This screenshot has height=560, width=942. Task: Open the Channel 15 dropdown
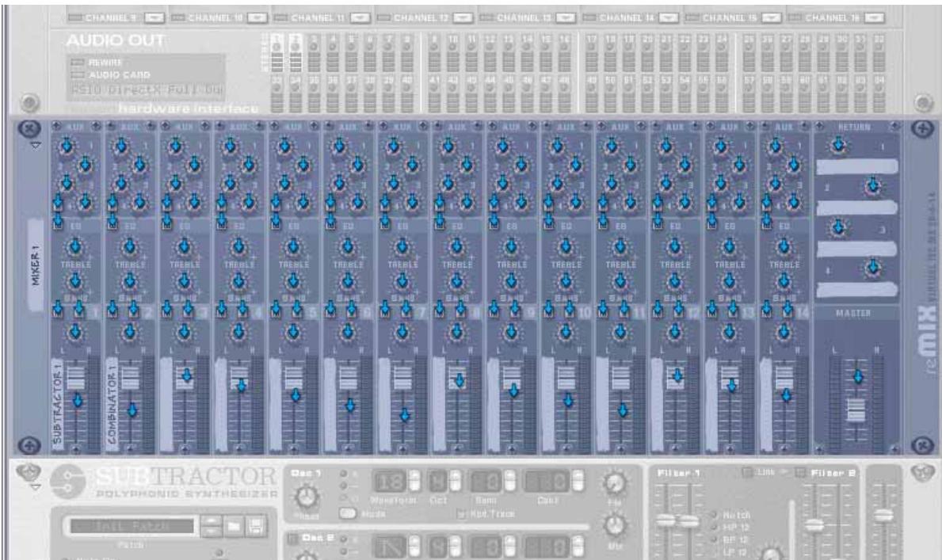772,18
